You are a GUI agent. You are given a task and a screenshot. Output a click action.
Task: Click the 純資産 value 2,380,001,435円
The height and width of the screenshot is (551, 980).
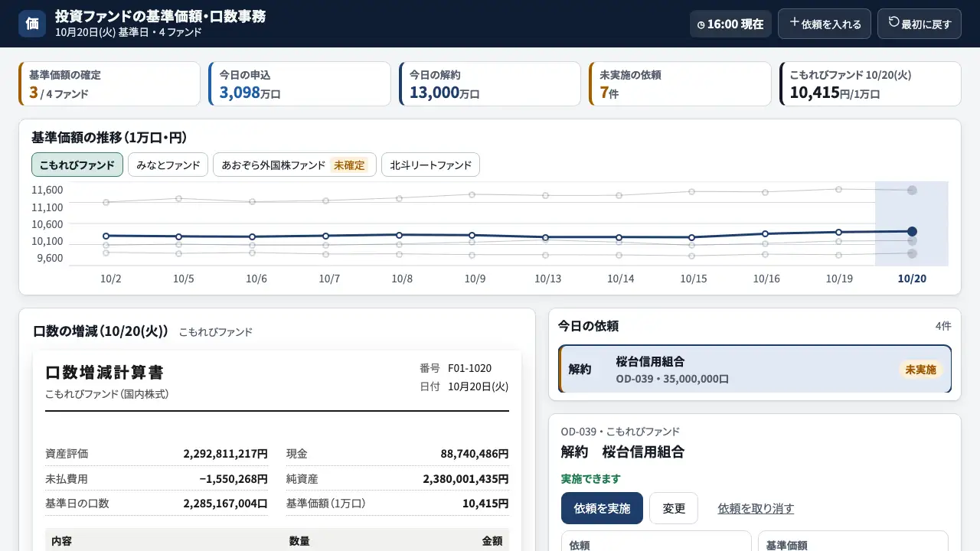pyautogui.click(x=465, y=479)
